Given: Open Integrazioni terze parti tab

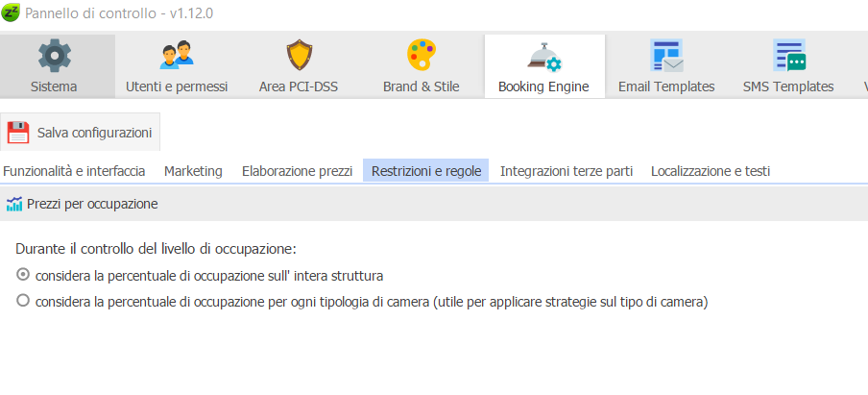Looking at the screenshot, I should pyautogui.click(x=567, y=171).
